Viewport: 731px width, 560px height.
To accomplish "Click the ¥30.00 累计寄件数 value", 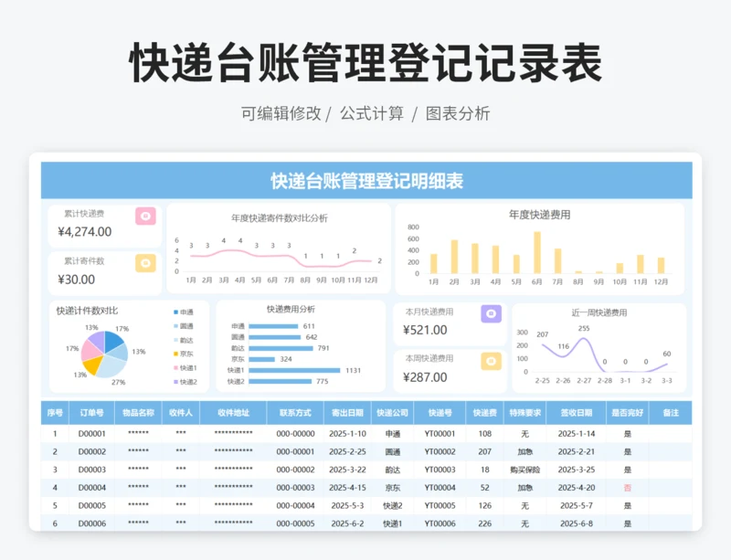I will pos(76,280).
